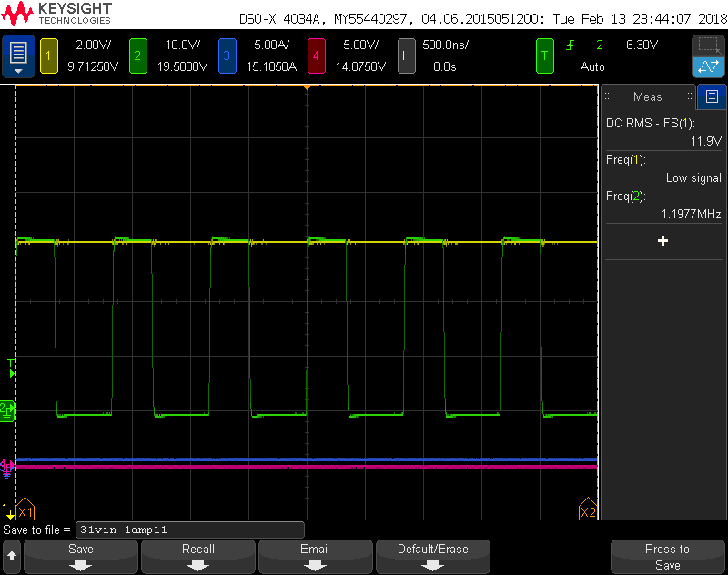Click the 1.1977MHz frequency reading

[x=692, y=214]
